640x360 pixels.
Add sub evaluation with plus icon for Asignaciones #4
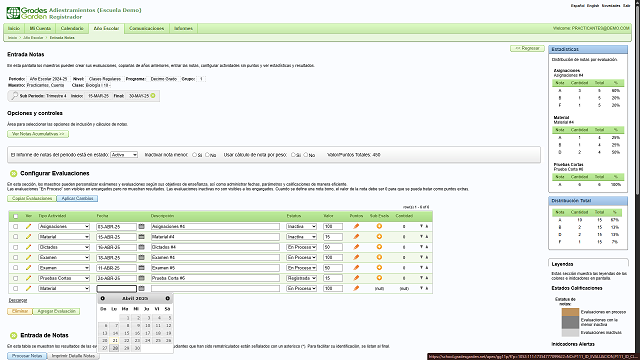tap(379, 226)
